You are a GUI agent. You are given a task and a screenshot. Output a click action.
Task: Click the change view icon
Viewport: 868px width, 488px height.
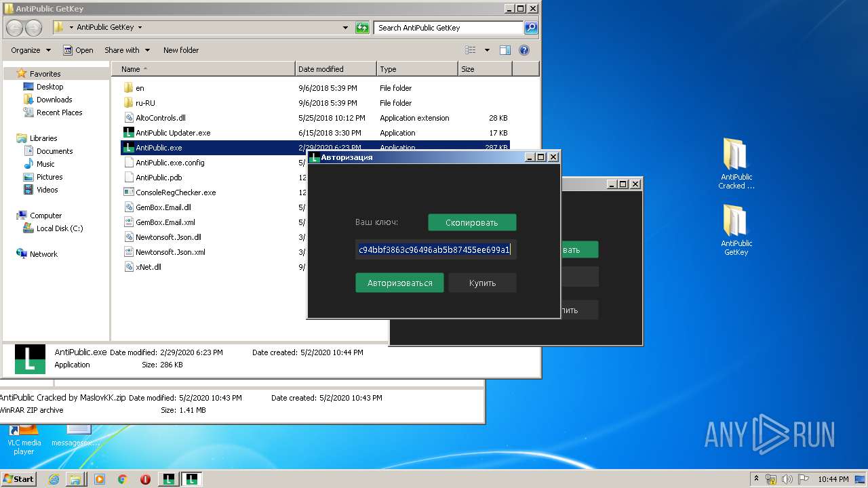point(471,50)
